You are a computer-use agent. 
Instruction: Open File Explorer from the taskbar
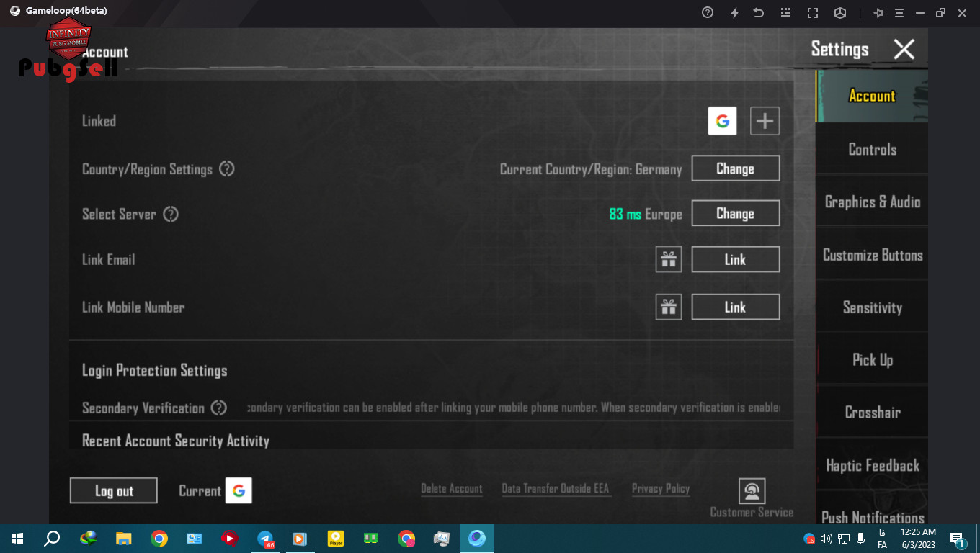pyautogui.click(x=124, y=538)
